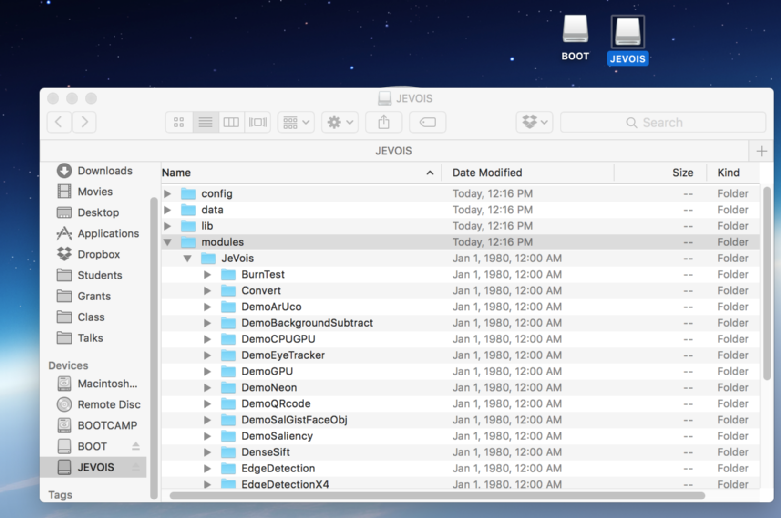Eject the BOOT volume
Screen dimensions: 781x518
pyautogui.click(x=135, y=446)
